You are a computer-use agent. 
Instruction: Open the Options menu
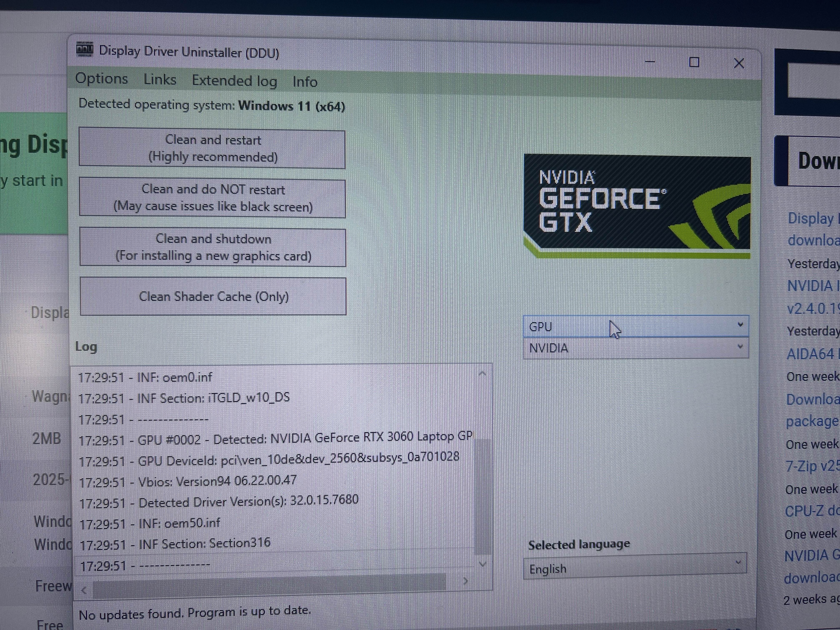pos(101,79)
